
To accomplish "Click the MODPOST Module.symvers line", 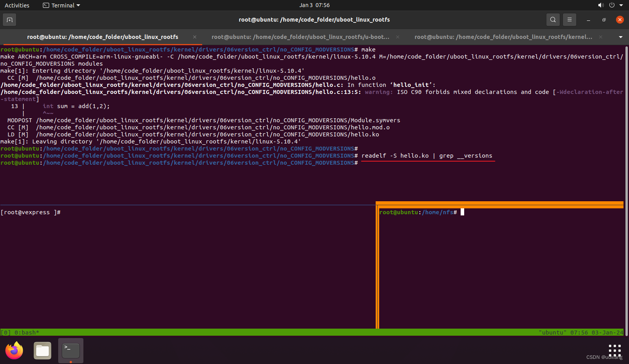I will 204,120.
